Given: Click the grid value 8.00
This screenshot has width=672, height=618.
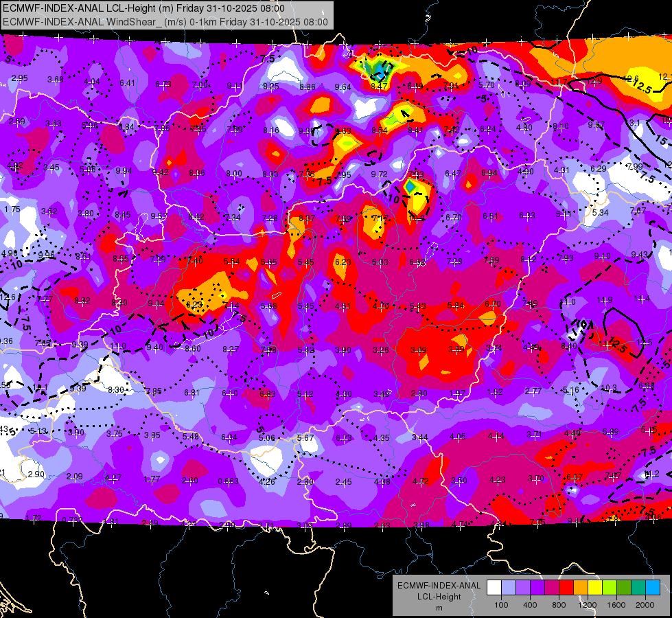Looking at the screenshot, I should click(234, 174).
